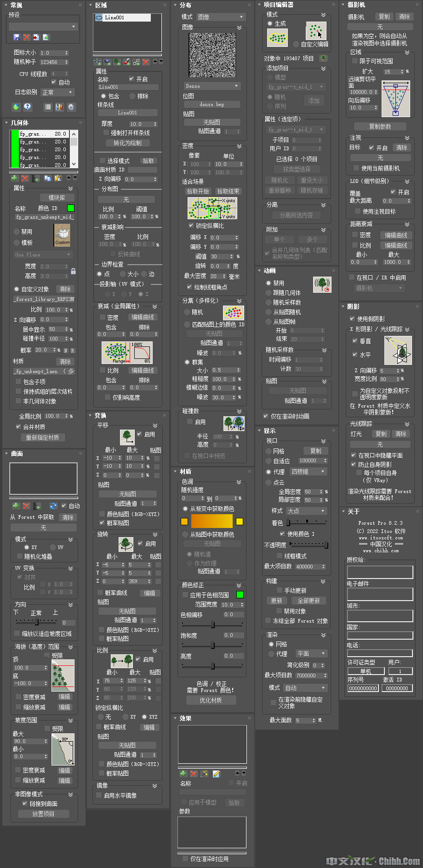Toggle 锁定纵横比 checkbox in 分布
The image size is (423, 868).
pyautogui.click(x=191, y=226)
